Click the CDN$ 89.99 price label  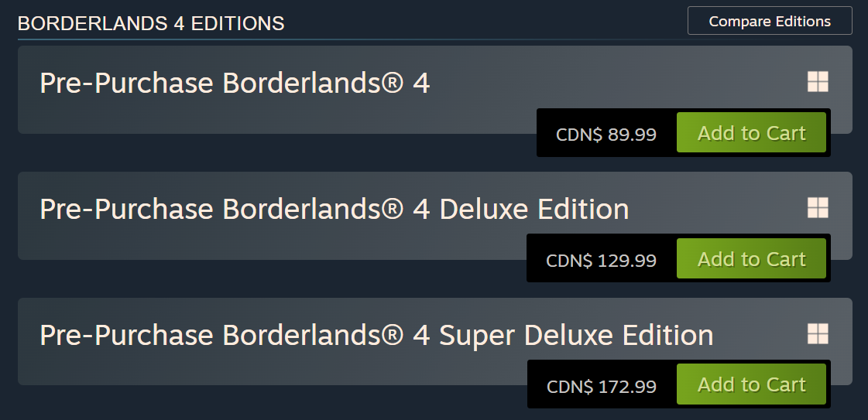606,135
